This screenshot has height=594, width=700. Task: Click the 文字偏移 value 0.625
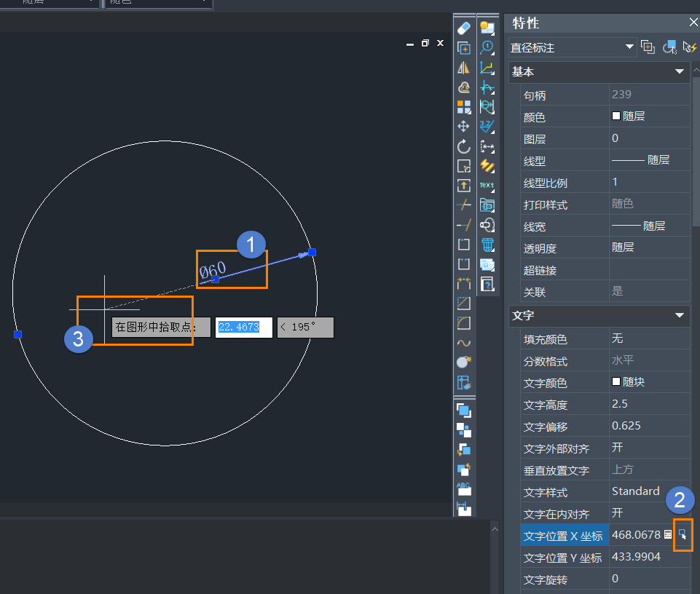pos(650,426)
